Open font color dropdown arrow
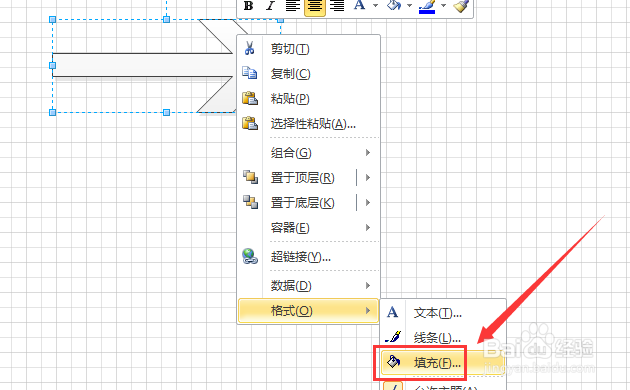 [x=376, y=6]
